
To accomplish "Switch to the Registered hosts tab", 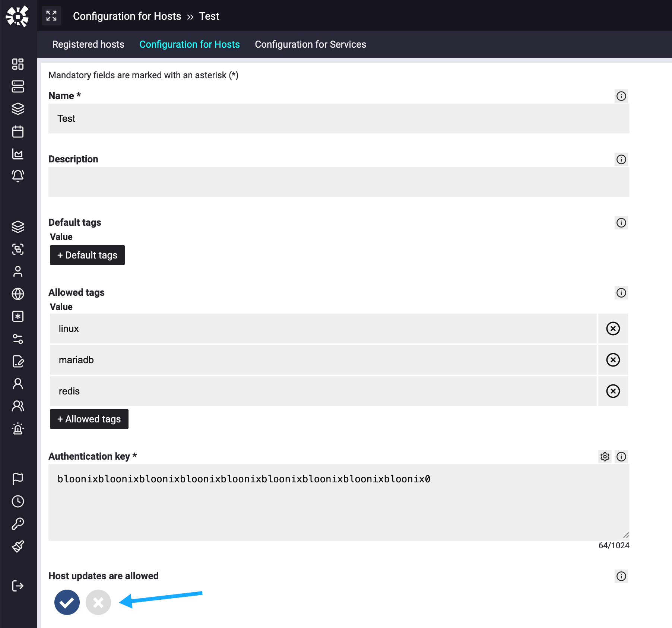I will click(x=88, y=44).
